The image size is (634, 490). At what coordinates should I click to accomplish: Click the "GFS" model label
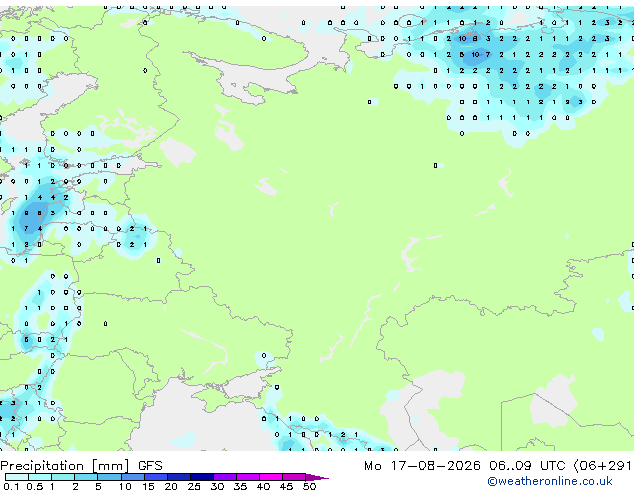click(x=150, y=466)
